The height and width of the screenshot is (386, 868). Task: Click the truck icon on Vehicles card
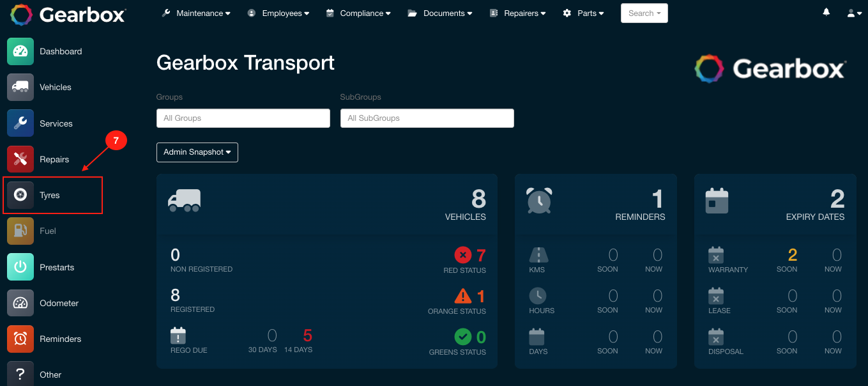click(184, 200)
